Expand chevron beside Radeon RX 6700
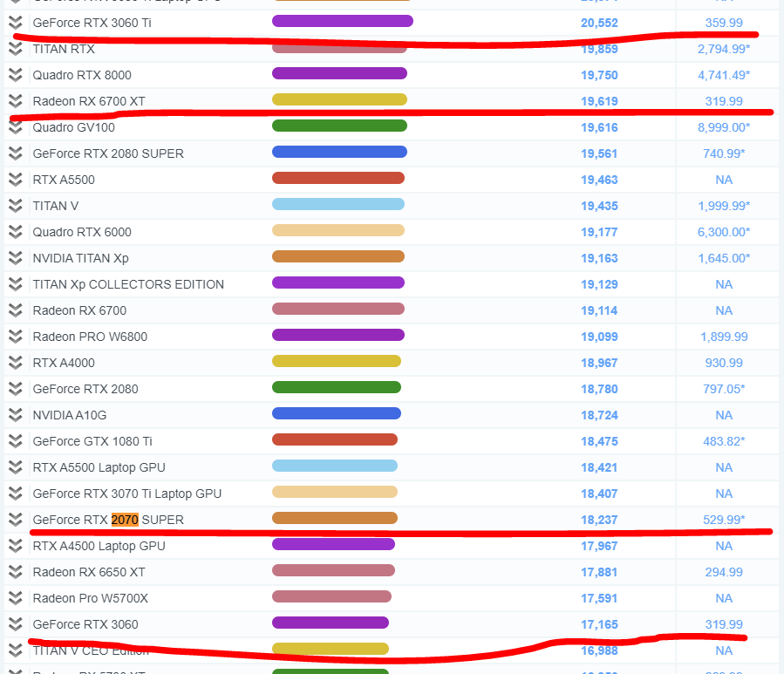The width and height of the screenshot is (784, 674). pos(16,310)
